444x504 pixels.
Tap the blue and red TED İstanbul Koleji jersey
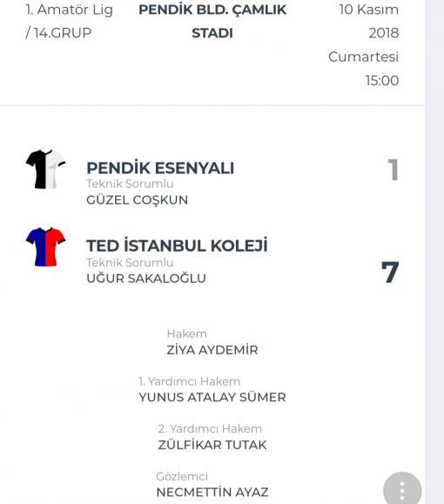45,247
